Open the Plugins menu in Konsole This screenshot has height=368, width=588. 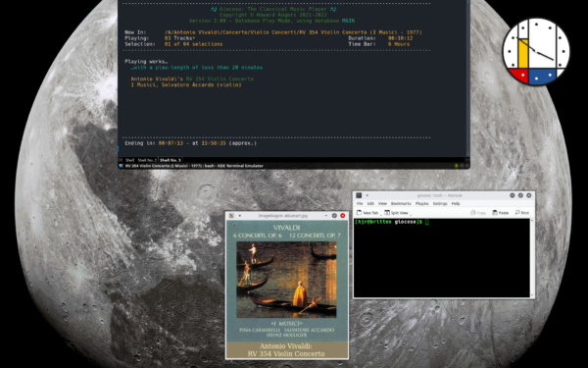click(x=421, y=203)
